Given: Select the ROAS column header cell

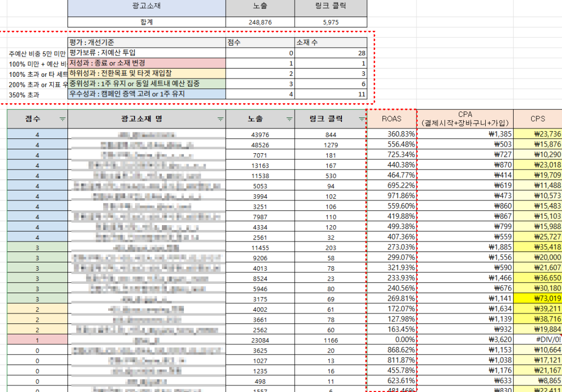Looking at the screenshot, I should (391, 119).
